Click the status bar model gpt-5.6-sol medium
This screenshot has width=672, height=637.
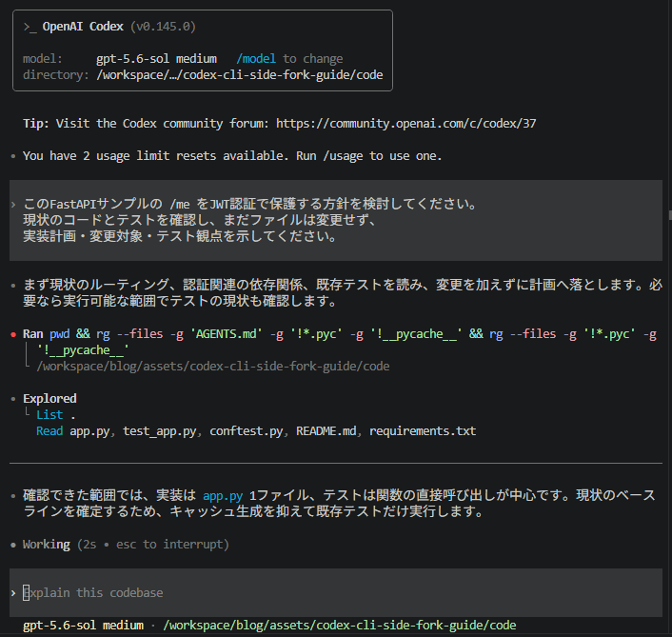pyautogui.click(x=83, y=626)
